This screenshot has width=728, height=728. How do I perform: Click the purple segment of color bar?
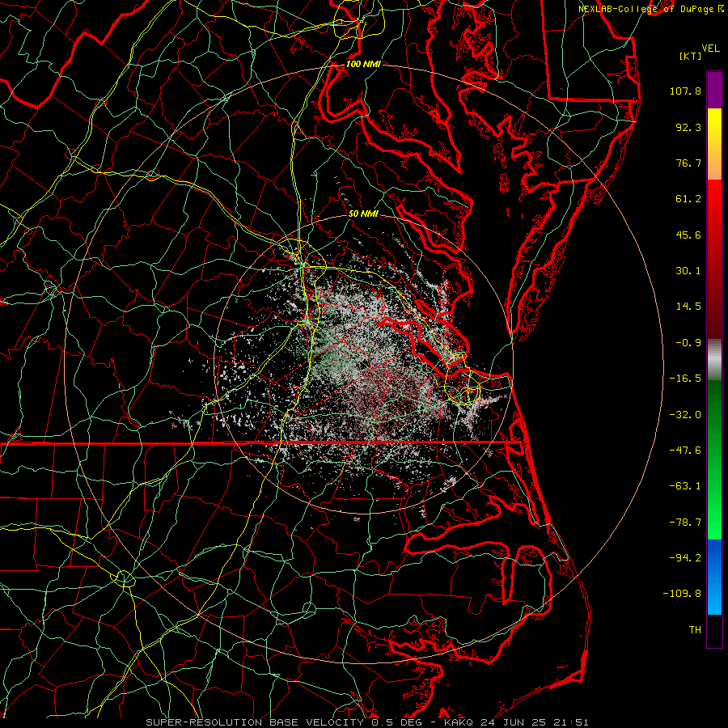pos(714,90)
